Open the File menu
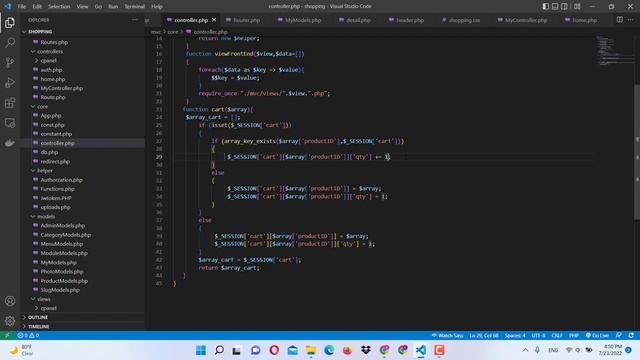Viewport: 640px width, 360px height. pos(22,7)
